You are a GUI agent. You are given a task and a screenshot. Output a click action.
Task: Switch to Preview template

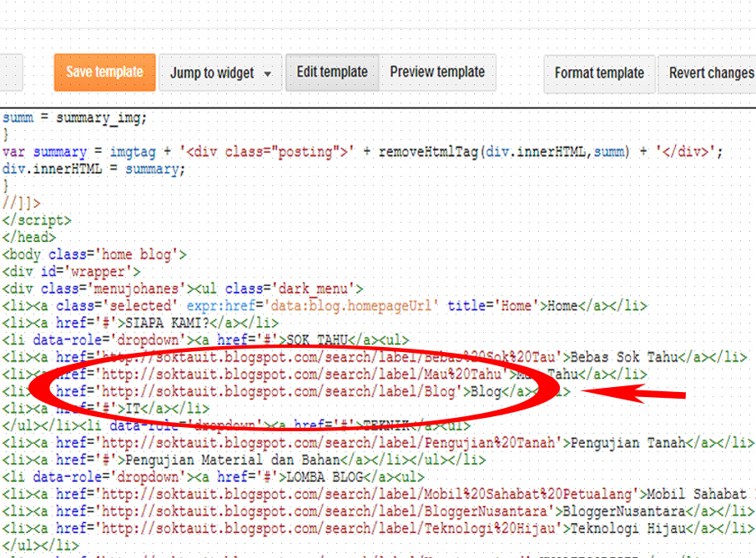tap(437, 73)
